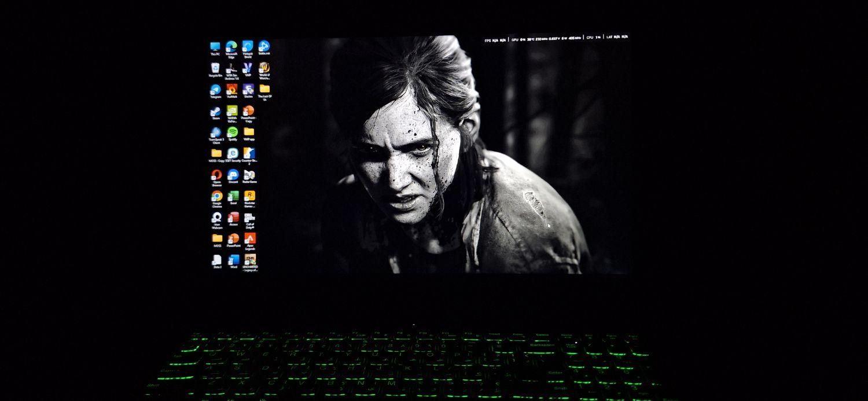Screen dimensions: 868x401
Task: Click the LAT latency readout in overlay
Action: tap(617, 37)
